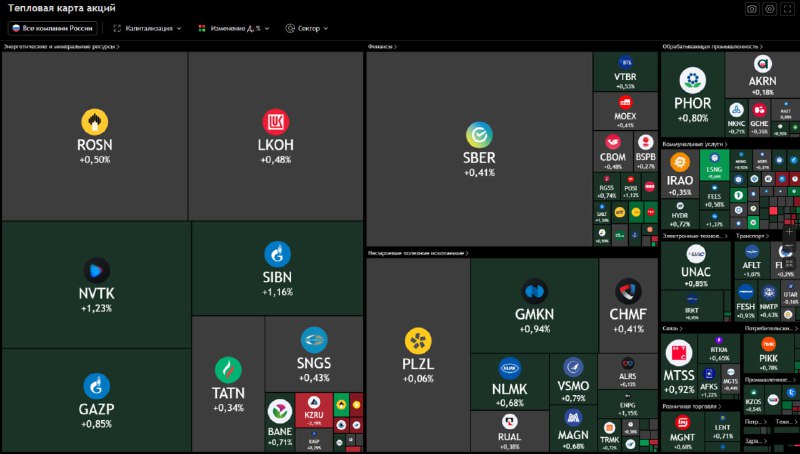Open the red KZRU stock tile
The width and height of the screenshot is (800, 454).
tap(314, 412)
